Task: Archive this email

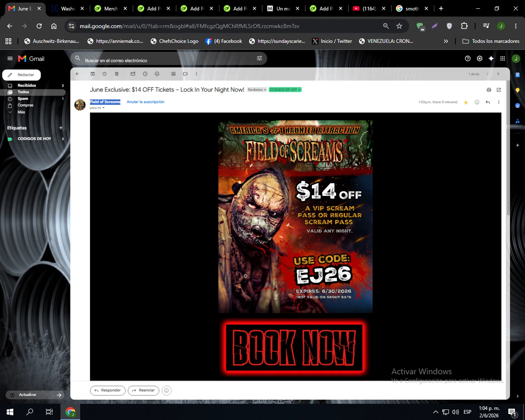Action: [x=93, y=74]
